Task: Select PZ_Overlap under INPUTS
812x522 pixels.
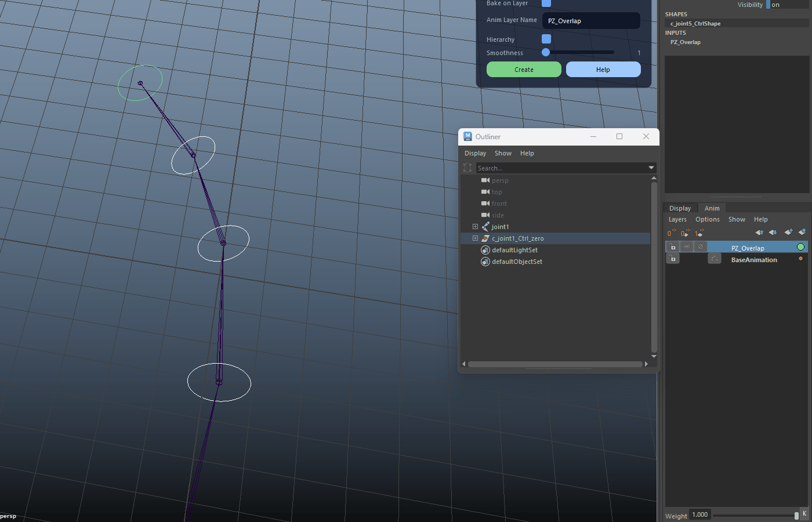Action: click(686, 42)
